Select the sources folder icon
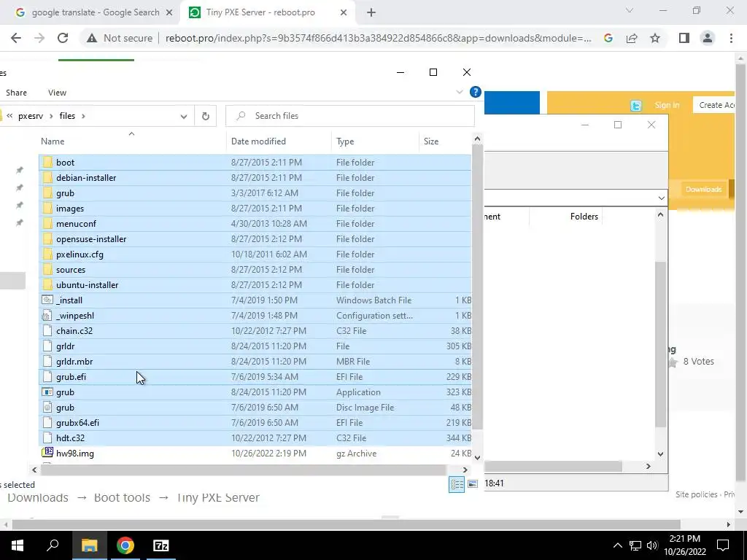This screenshot has width=747, height=560. point(47,270)
